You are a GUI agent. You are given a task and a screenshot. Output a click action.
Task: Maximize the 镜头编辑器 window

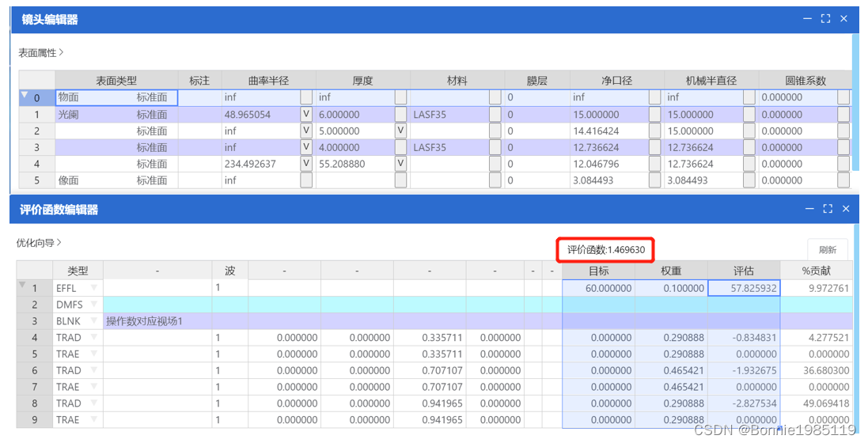point(825,19)
